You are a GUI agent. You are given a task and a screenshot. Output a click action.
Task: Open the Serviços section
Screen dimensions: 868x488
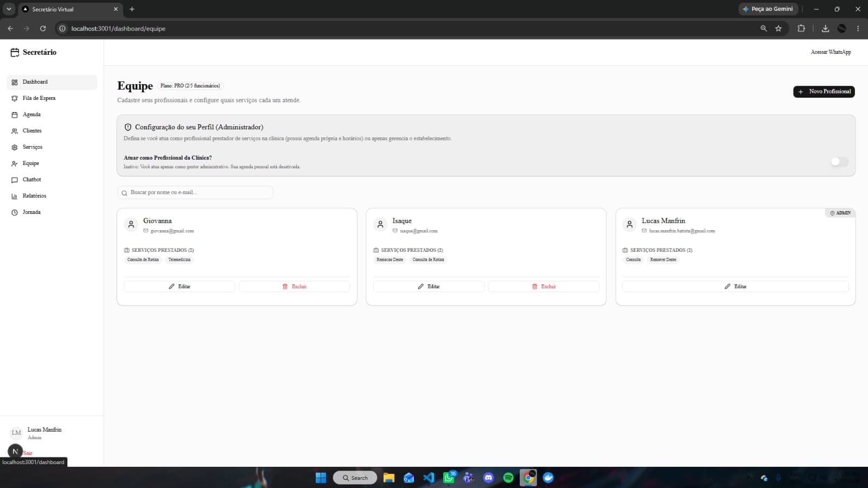(52, 147)
